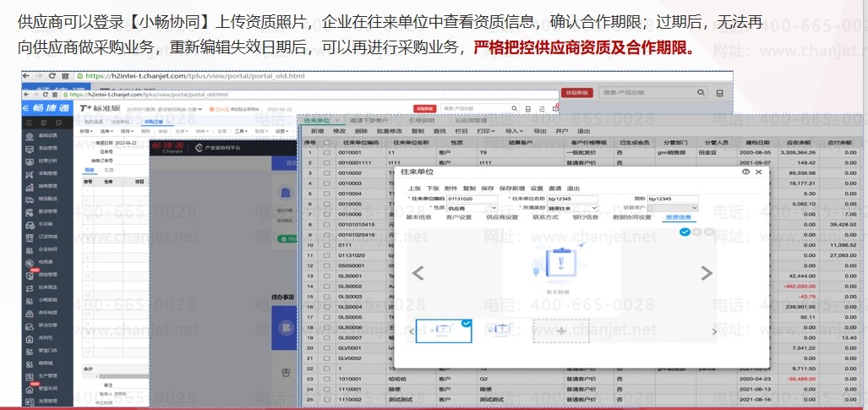Viewport: 868px width, 410px height.
Task: Expand 保存 dropdown in 采购订单 toolbar
Action: [127, 131]
